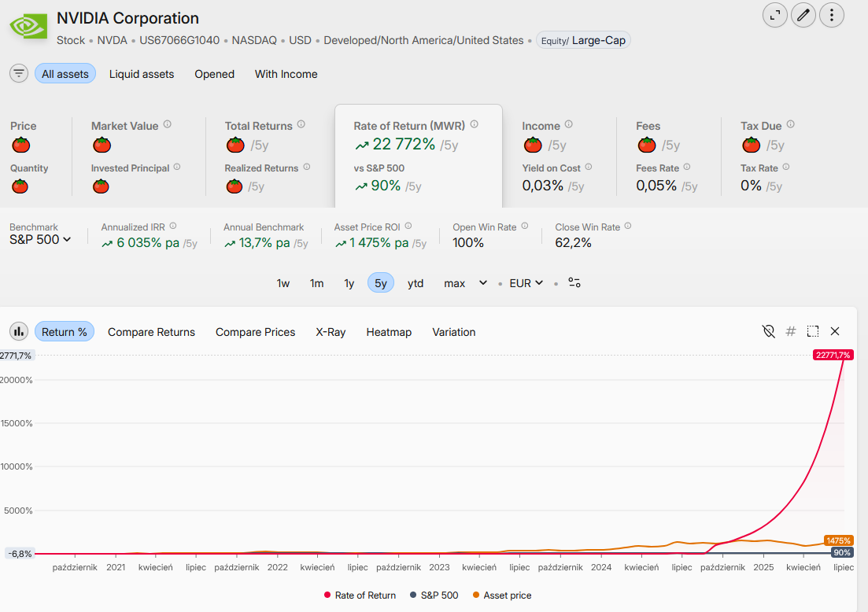Toggle Rate of Return legend series
This screenshot has width=868, height=612.
click(x=360, y=595)
